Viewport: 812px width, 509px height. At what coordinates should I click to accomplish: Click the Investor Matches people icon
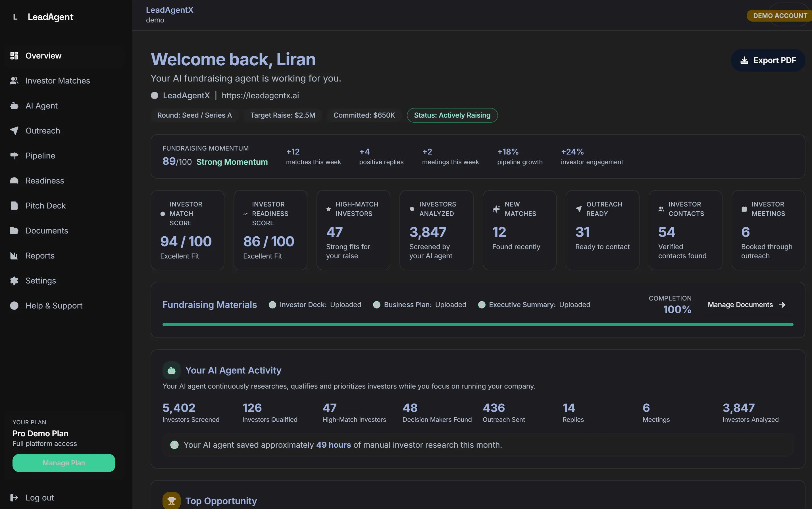click(x=14, y=81)
